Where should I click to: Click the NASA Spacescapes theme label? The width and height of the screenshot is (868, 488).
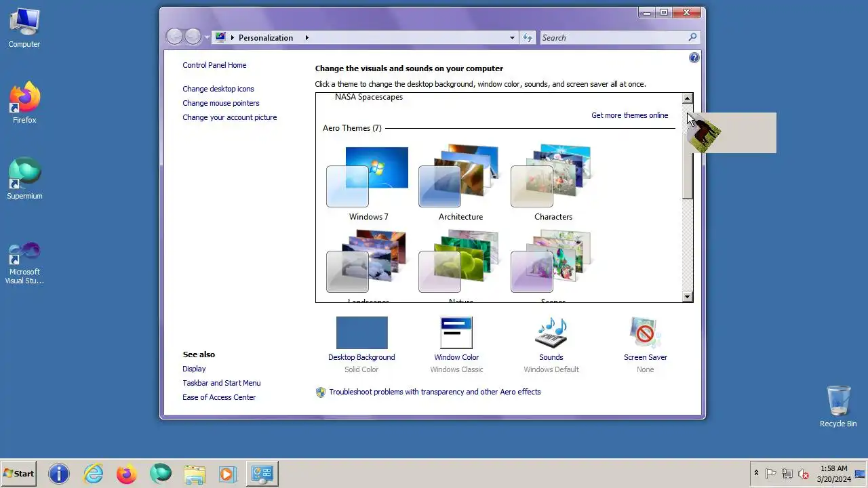click(369, 97)
